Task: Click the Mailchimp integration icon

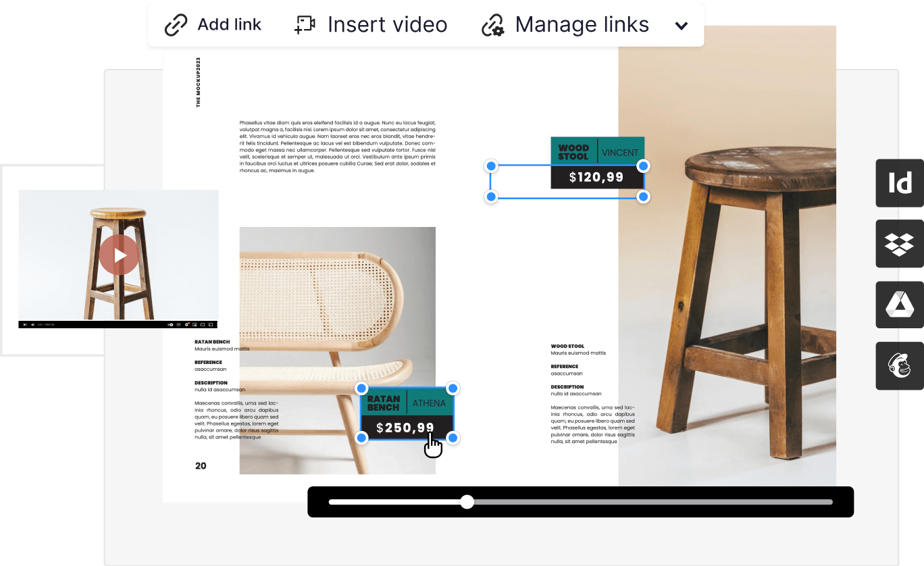Action: 900,365
